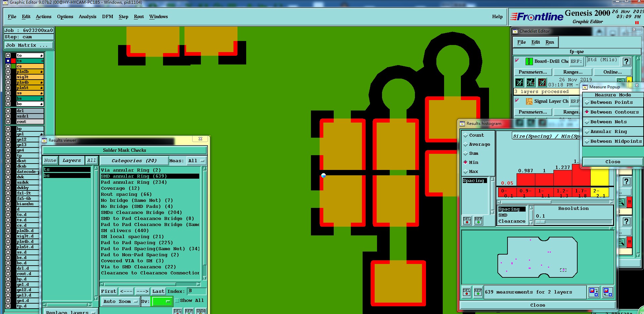Open Run menu in Checklist Editor
Viewport: 644px width, 314px height.
click(550, 42)
